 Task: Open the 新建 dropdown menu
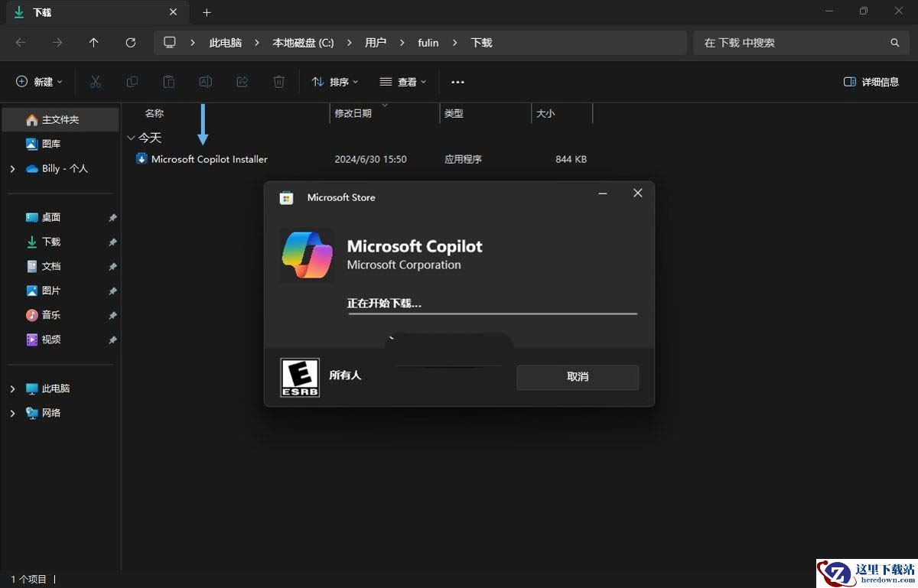[39, 82]
